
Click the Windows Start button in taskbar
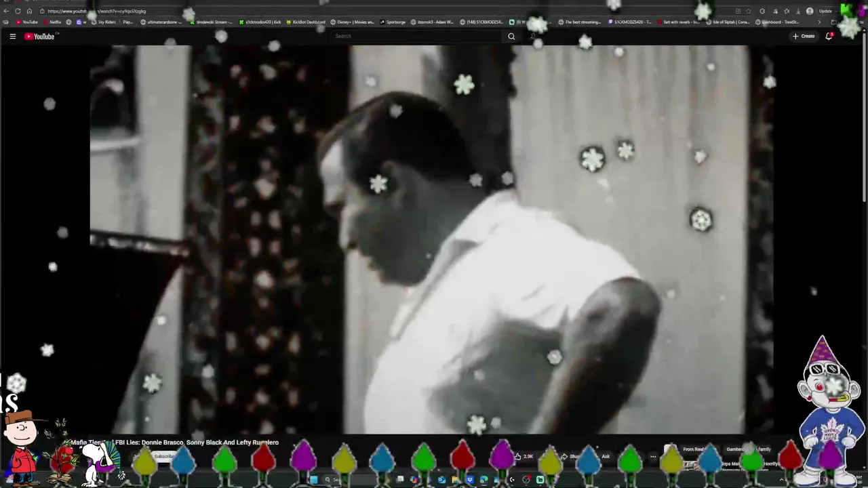pyautogui.click(x=313, y=480)
